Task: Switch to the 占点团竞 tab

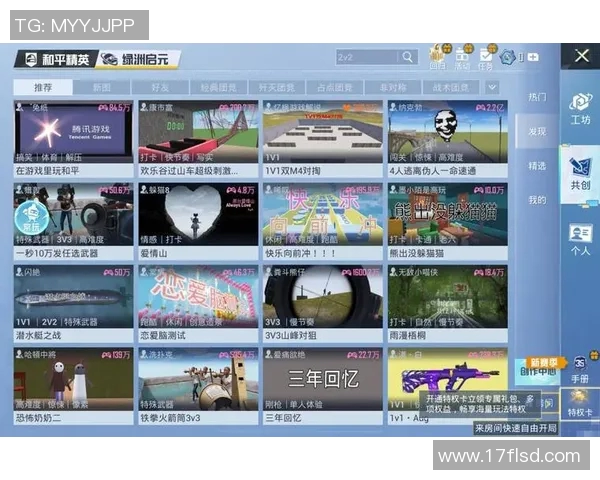Action: click(335, 87)
